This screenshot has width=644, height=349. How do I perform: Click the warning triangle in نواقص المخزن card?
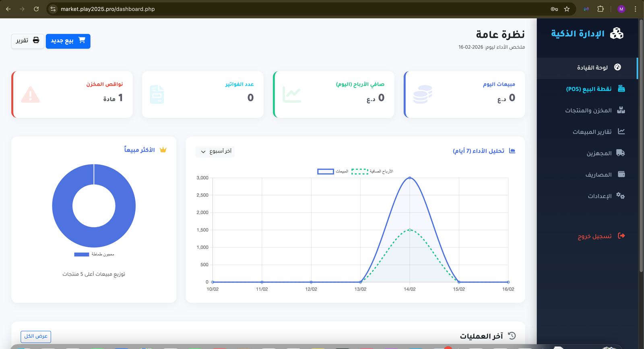coord(30,94)
